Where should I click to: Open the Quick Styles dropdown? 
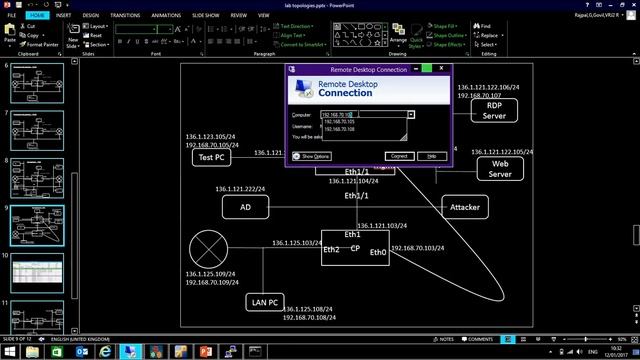click(416, 36)
